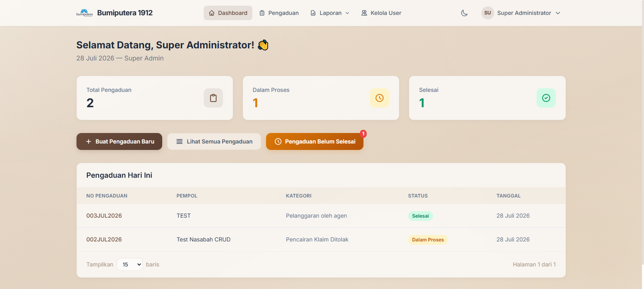Viewport: 644px width, 289px height.
Task: Create new complaint with Buat Pengaduan Baru
Action: (119, 141)
